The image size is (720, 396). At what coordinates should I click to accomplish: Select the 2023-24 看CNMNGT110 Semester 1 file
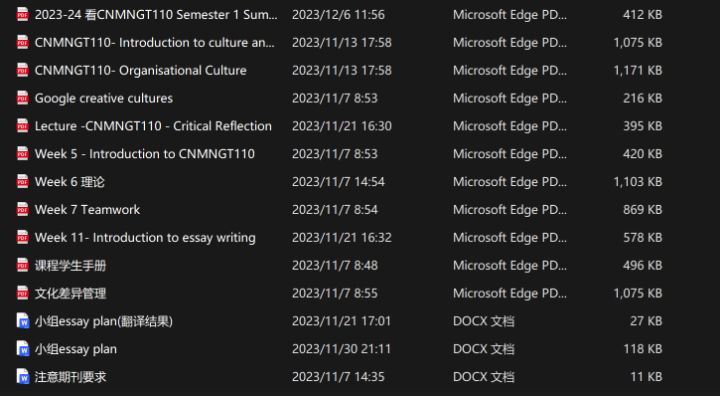coord(156,15)
